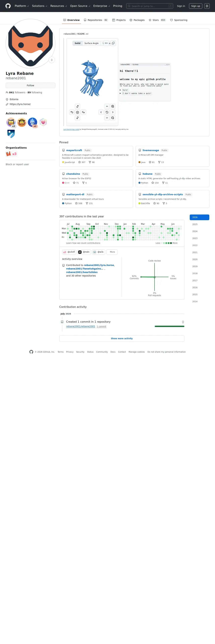Expand the Platform menu

(22, 6)
